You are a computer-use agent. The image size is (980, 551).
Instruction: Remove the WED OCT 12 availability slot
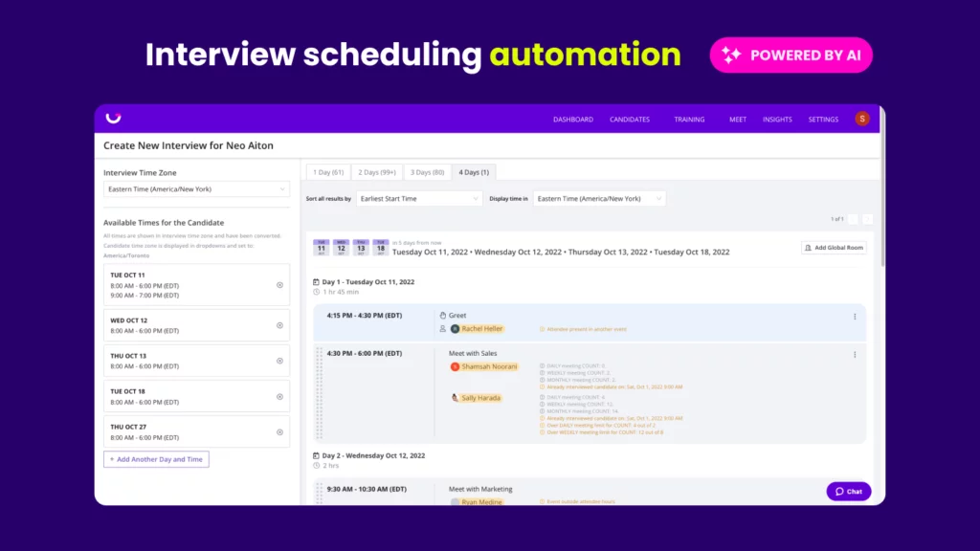(x=280, y=325)
